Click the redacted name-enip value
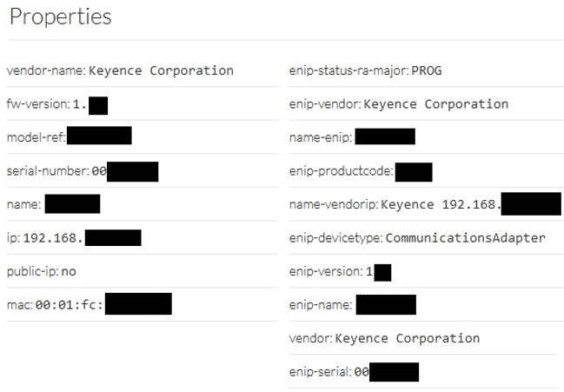 point(385,136)
